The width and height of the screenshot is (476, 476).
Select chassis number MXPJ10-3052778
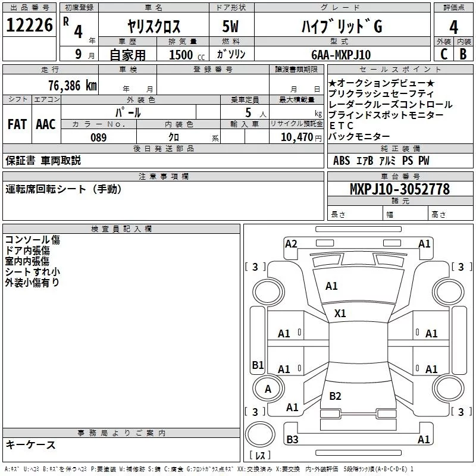pyautogui.click(x=400, y=189)
